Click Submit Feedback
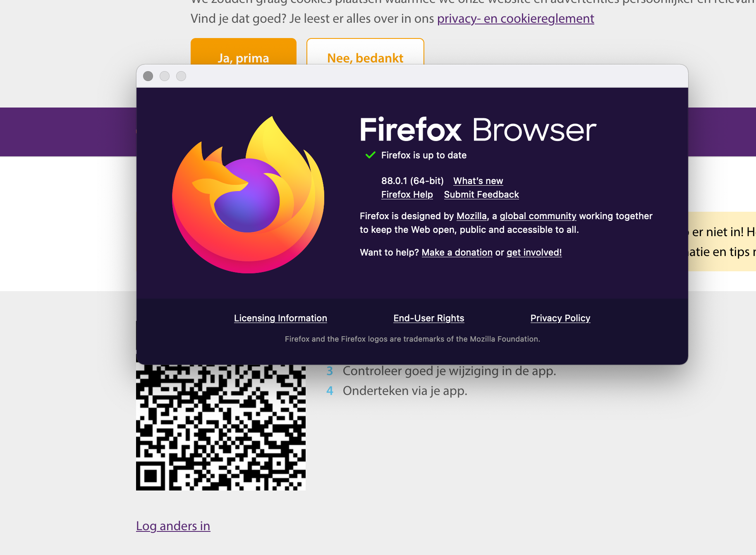 pos(481,194)
